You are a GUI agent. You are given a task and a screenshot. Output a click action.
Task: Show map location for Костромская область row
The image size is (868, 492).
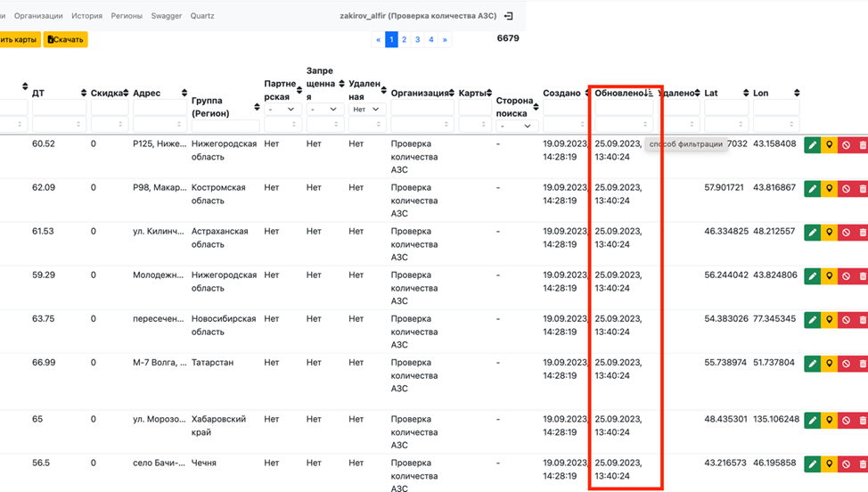(830, 189)
